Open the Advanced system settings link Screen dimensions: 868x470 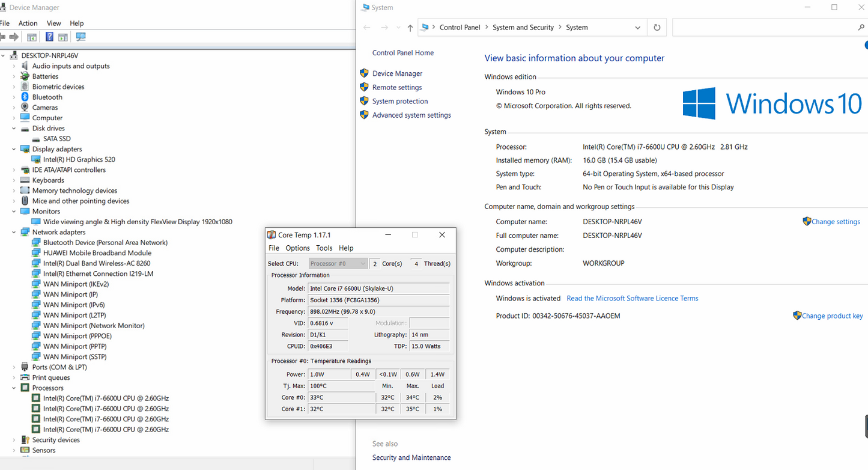[x=411, y=115]
